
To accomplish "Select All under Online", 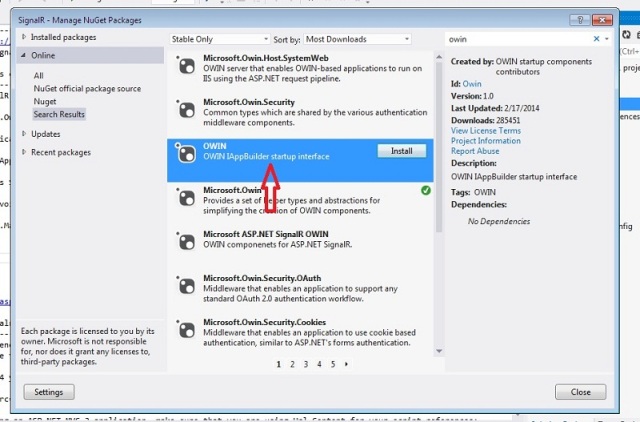I will [x=38, y=76].
